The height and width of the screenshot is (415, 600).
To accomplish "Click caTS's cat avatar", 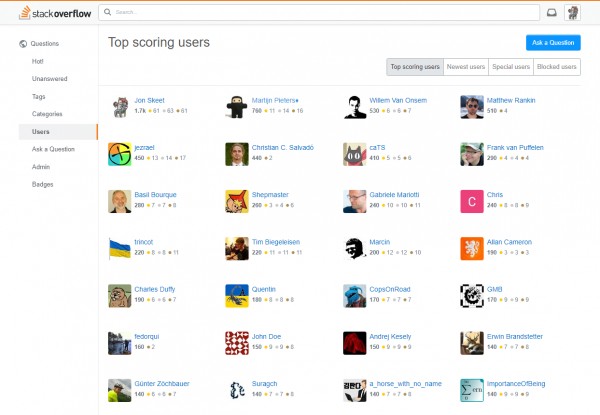I will tap(355, 153).
